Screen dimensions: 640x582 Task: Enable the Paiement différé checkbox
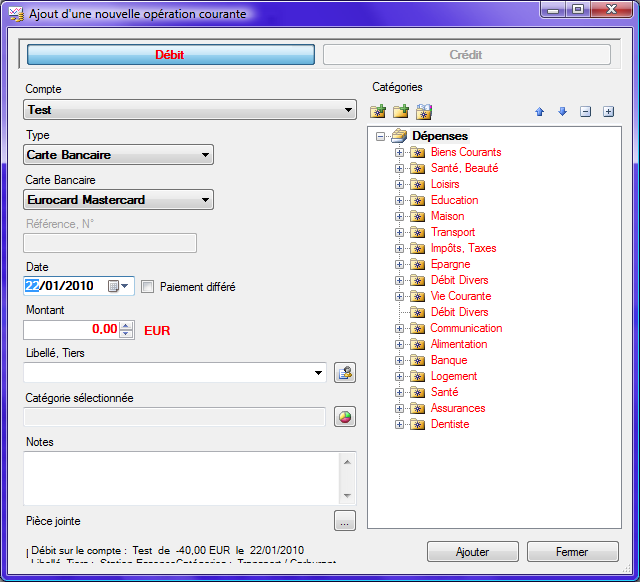pos(148,287)
